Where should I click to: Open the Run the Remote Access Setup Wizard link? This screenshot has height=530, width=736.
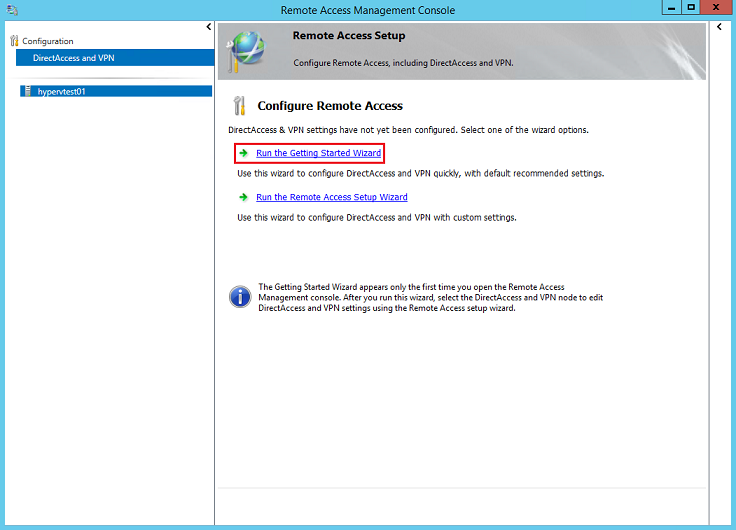coord(331,197)
